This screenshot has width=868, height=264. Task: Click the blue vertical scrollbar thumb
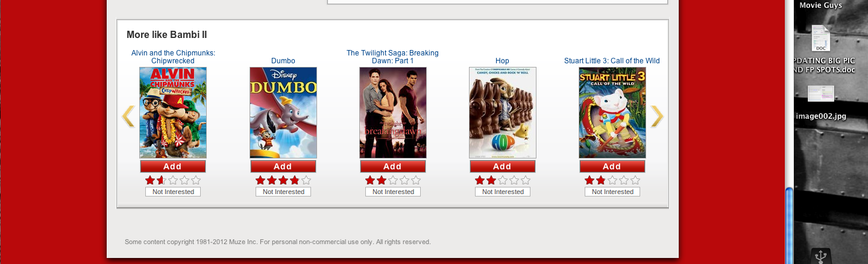point(789,223)
